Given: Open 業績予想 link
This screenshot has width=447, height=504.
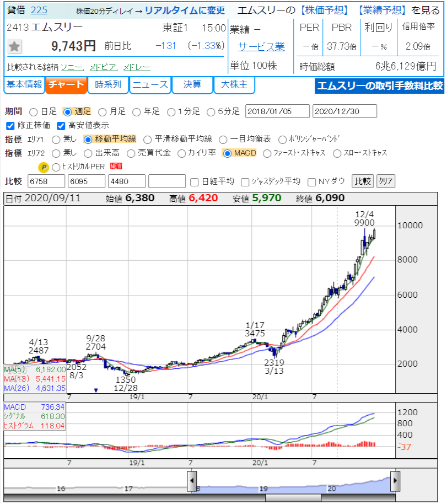Looking at the screenshot, I should click(382, 10).
